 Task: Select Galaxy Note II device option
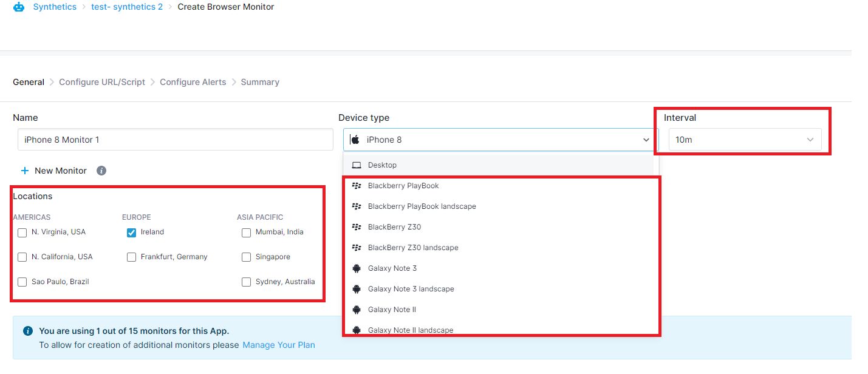point(498,310)
